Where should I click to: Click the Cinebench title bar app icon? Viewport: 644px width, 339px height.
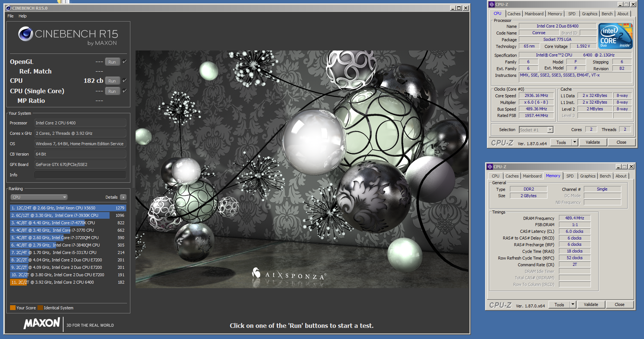point(8,8)
